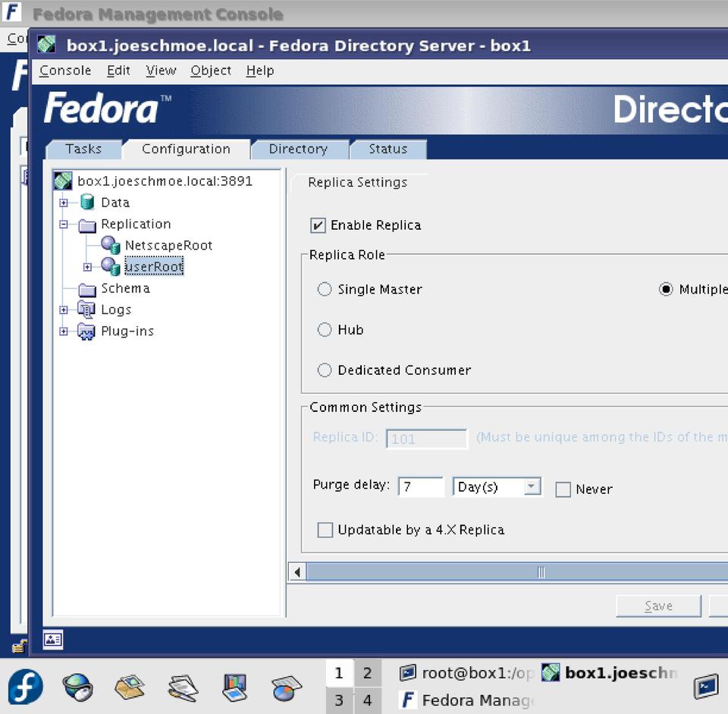Switch to the Directory tab
728x714 pixels.
pos(298,149)
